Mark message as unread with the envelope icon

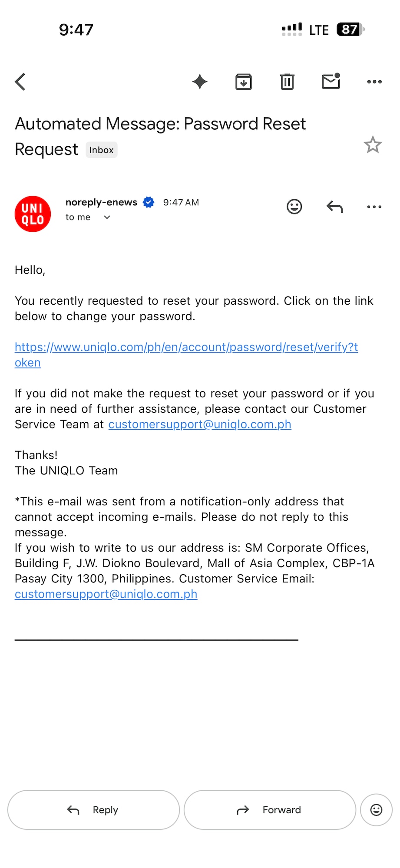point(331,81)
